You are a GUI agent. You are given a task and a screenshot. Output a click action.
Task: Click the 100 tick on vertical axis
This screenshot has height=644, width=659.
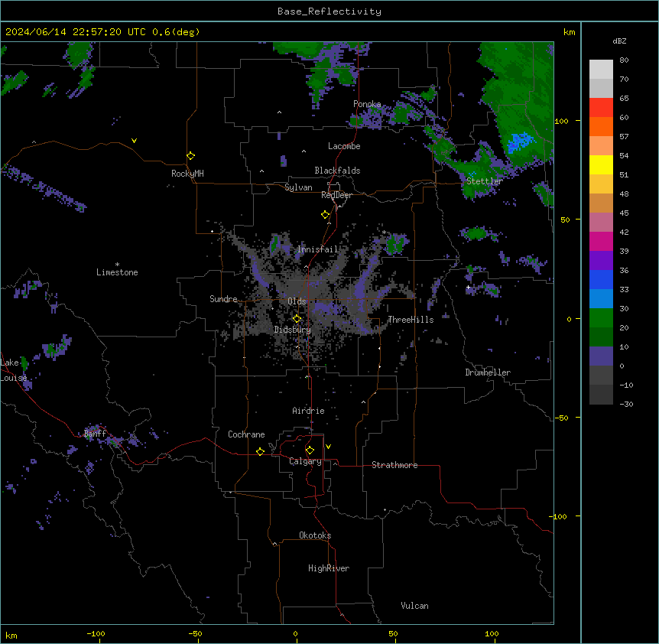pos(561,121)
